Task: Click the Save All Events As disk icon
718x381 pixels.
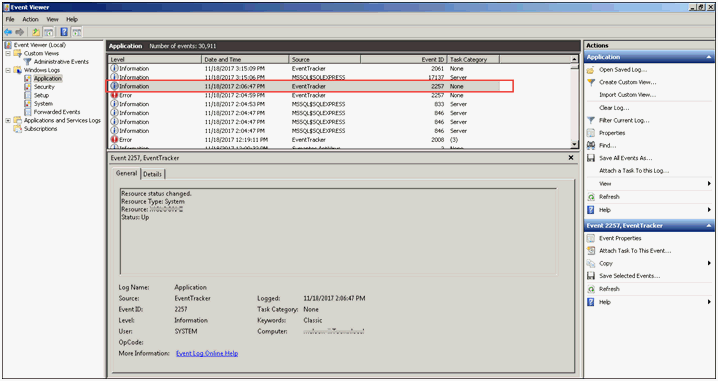Action: [x=591, y=158]
